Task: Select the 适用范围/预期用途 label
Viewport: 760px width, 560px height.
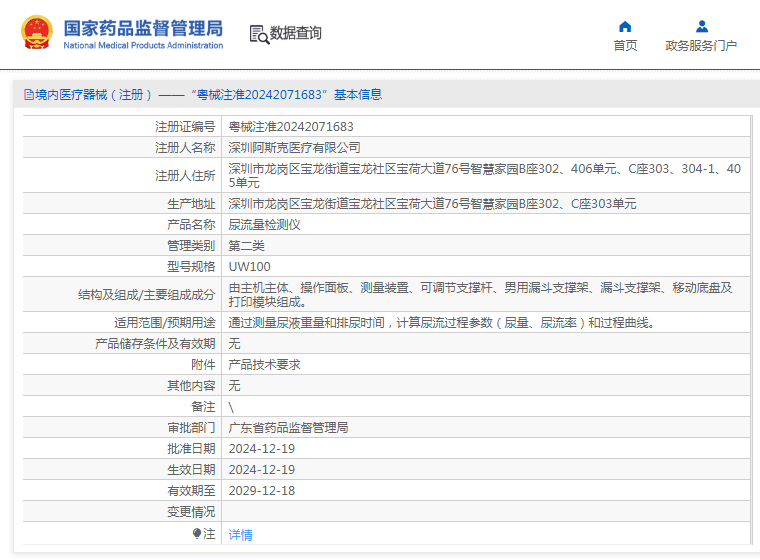Action: (164, 322)
